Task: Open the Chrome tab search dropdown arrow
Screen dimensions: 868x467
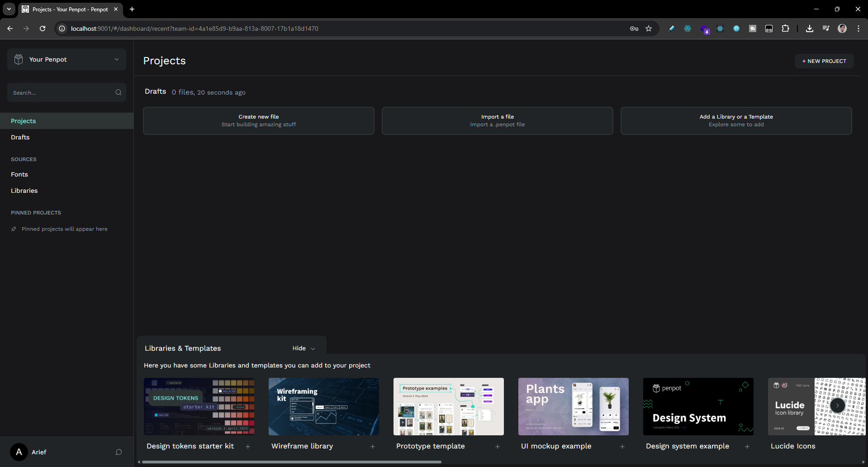Action: click(x=9, y=9)
